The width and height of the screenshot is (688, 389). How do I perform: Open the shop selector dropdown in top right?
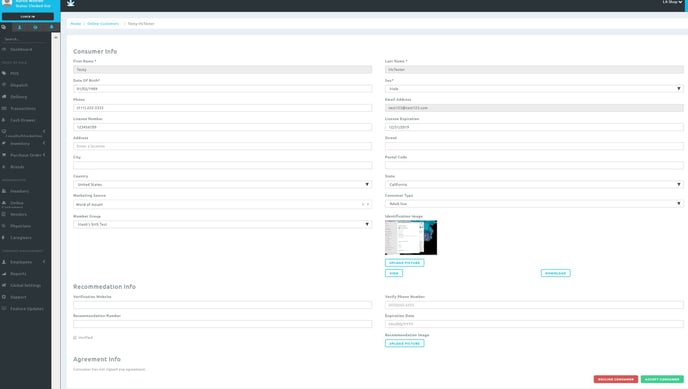tap(672, 2)
